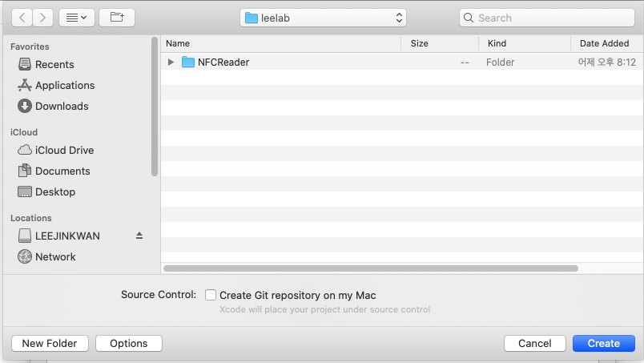
Task: Enable Create Git repository on my Mac
Action: point(211,295)
